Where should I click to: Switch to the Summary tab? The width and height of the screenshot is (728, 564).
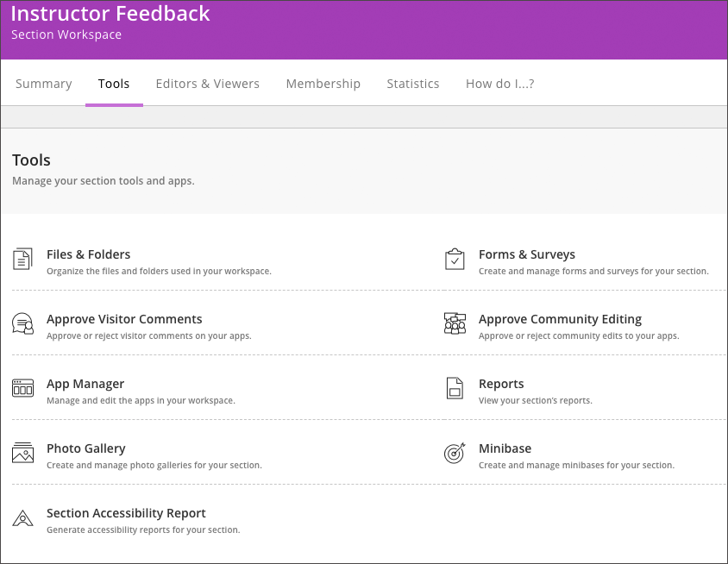click(x=44, y=84)
